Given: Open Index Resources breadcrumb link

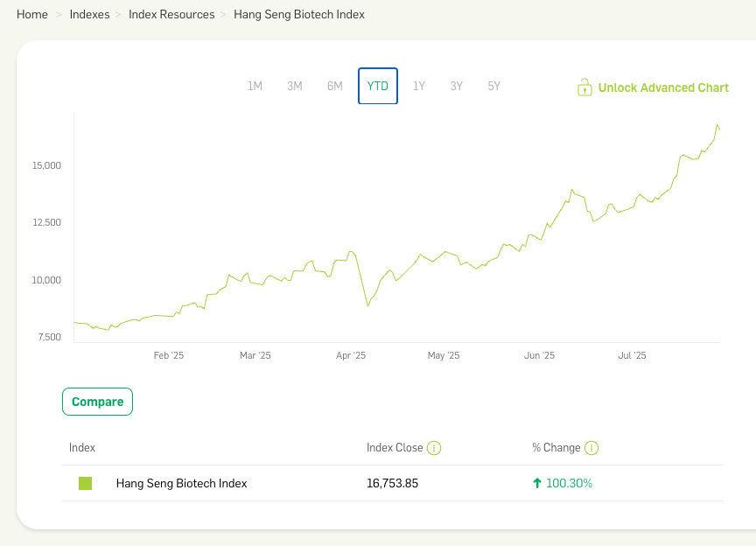Looking at the screenshot, I should tap(171, 15).
